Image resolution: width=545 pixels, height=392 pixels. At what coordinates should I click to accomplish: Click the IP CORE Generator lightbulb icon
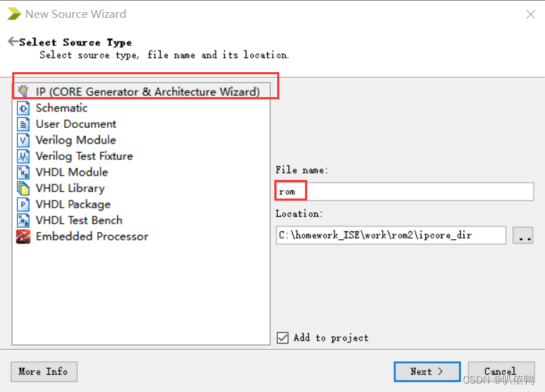[x=24, y=91]
